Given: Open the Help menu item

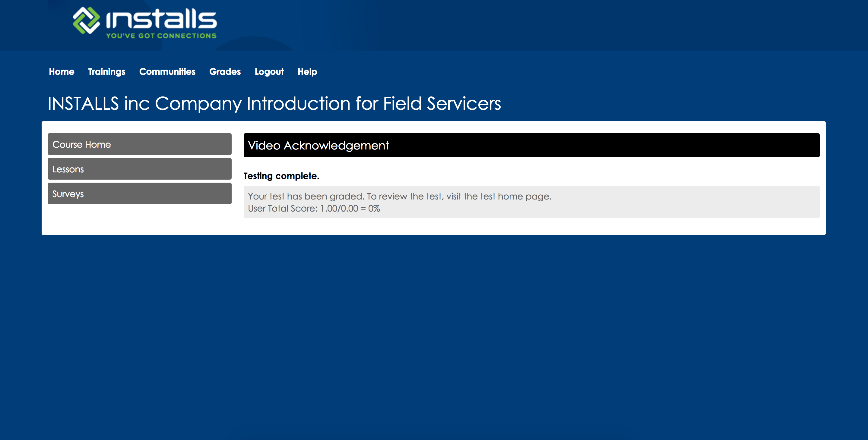Looking at the screenshot, I should pyautogui.click(x=307, y=72).
